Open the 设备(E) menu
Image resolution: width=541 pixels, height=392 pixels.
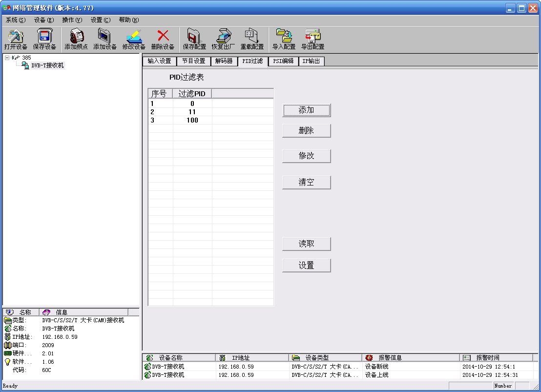pyautogui.click(x=44, y=20)
